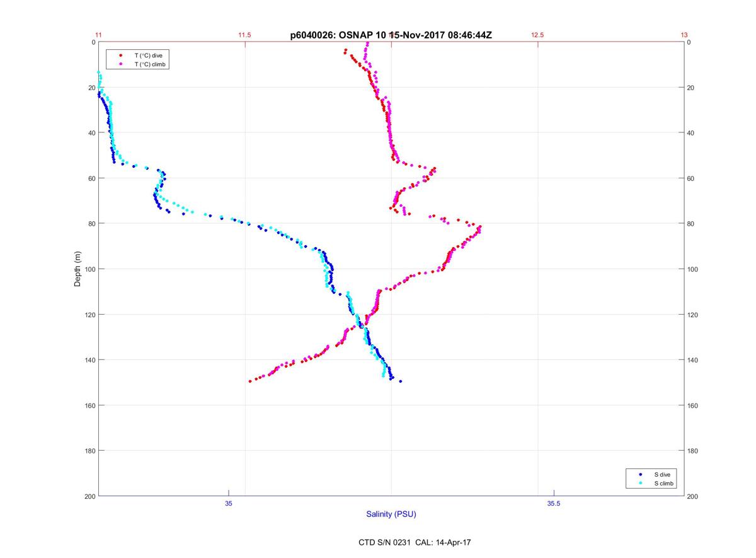Click the left depth axis tick label 140
This screenshot has height=558, width=756.
[x=90, y=360]
